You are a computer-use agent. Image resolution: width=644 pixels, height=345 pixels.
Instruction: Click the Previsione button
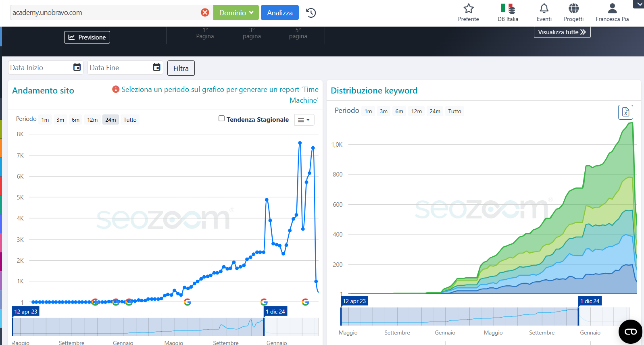87,37
